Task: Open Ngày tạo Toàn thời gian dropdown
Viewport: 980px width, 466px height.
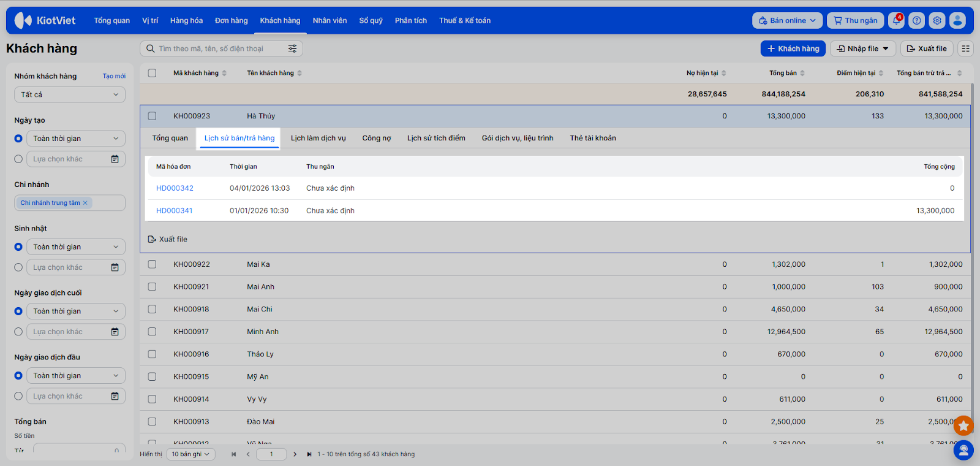Action: (76, 139)
